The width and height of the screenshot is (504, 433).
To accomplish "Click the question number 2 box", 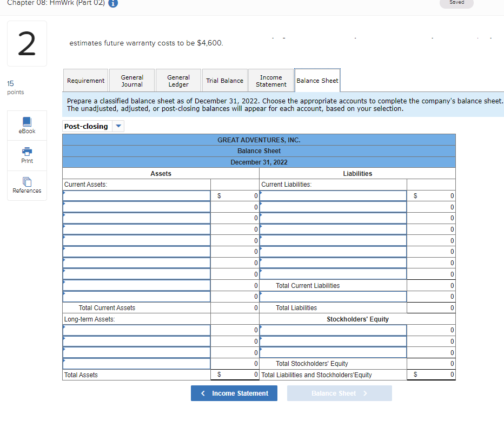I will point(27,43).
